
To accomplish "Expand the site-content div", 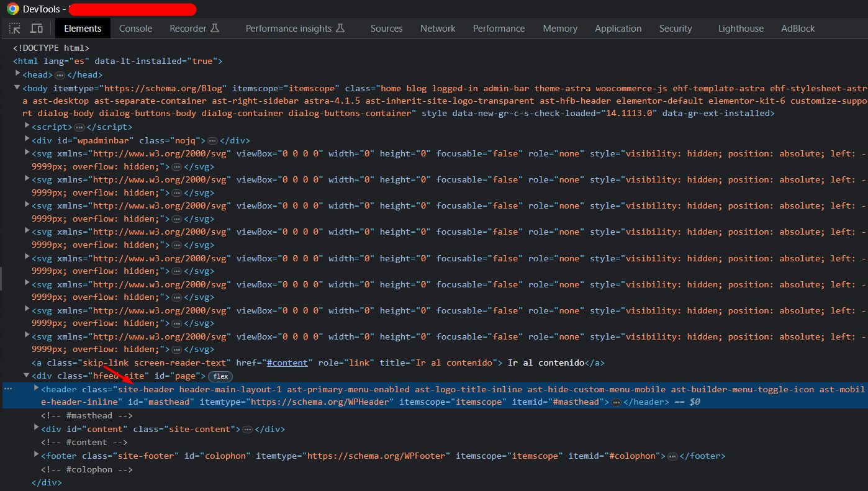I will click(36, 429).
